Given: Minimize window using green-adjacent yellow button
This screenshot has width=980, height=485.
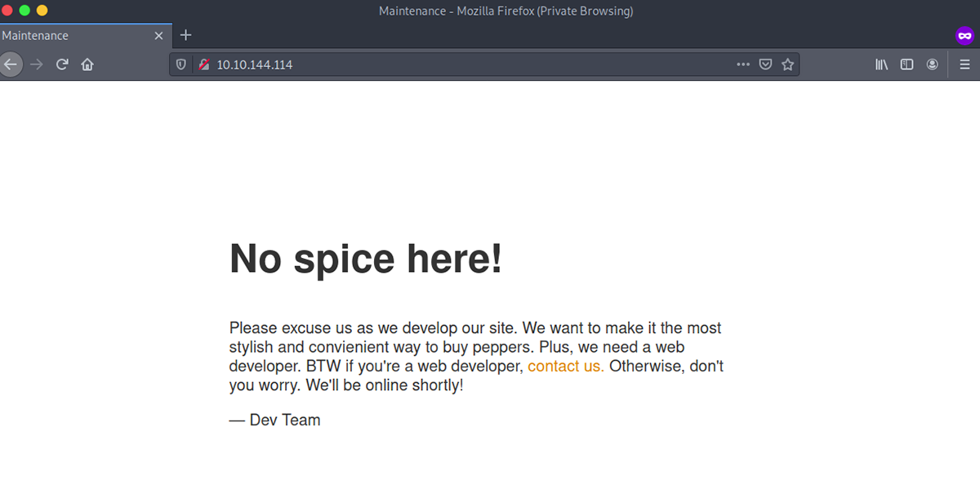Looking at the screenshot, I should [42, 11].
